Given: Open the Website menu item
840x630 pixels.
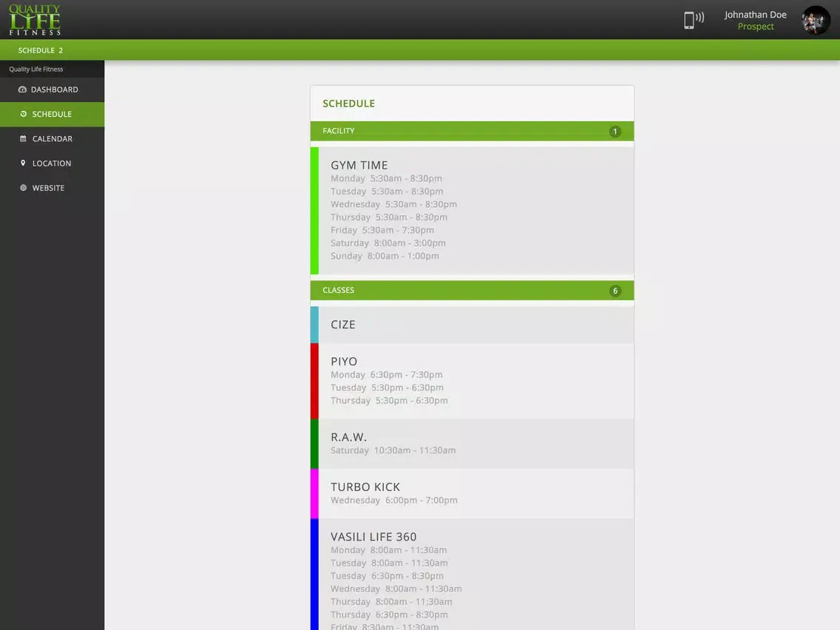Looking at the screenshot, I should click(x=52, y=188).
